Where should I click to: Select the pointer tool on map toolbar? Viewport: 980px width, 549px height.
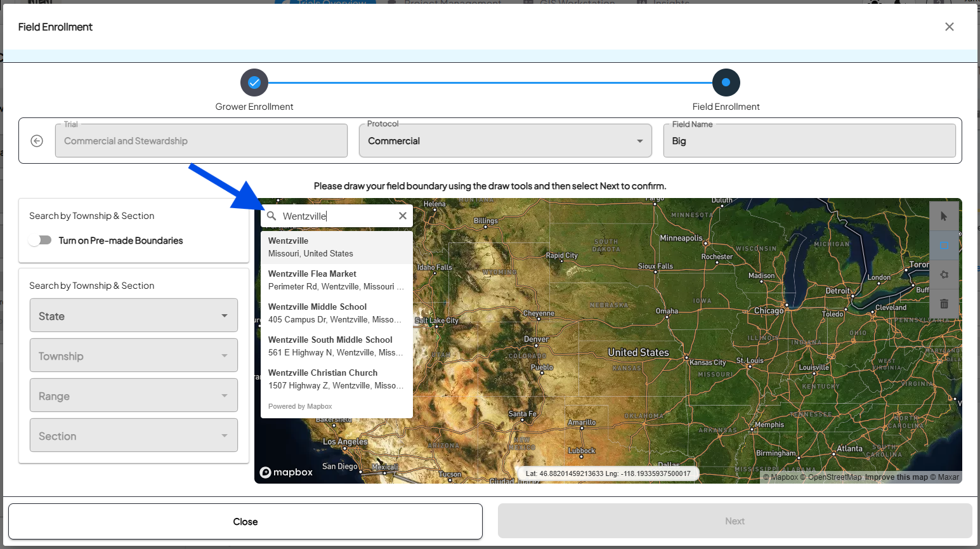click(x=944, y=216)
